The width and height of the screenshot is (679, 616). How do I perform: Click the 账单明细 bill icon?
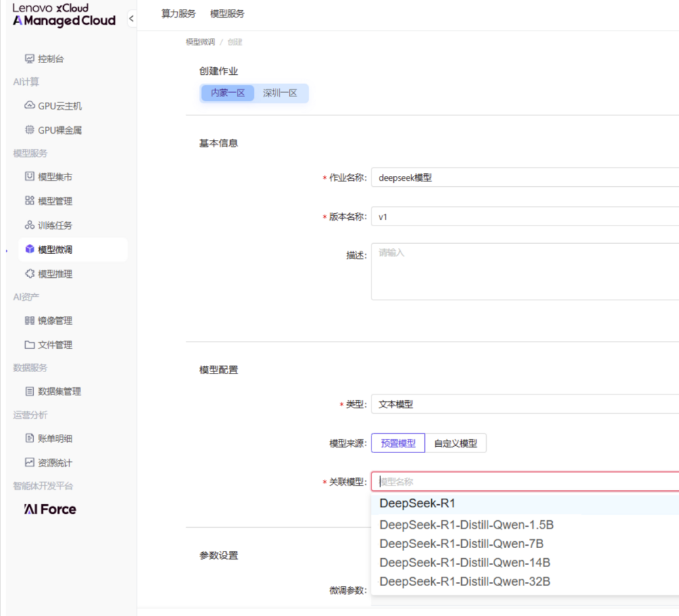[x=29, y=438]
